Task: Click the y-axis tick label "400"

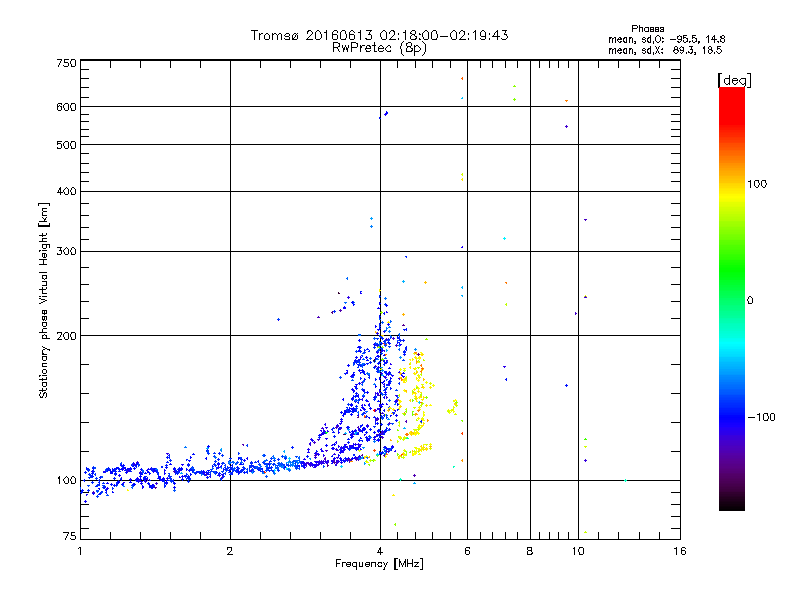Action: point(66,192)
